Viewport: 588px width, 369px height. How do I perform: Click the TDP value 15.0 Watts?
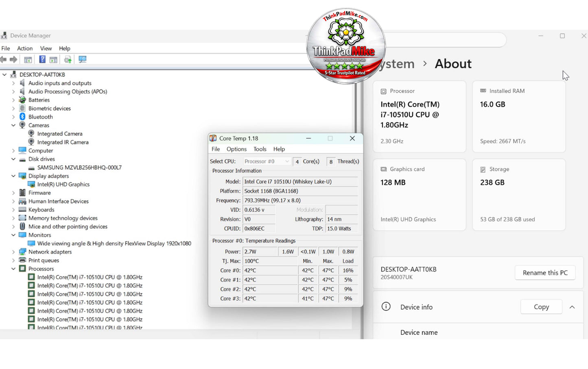click(x=342, y=228)
